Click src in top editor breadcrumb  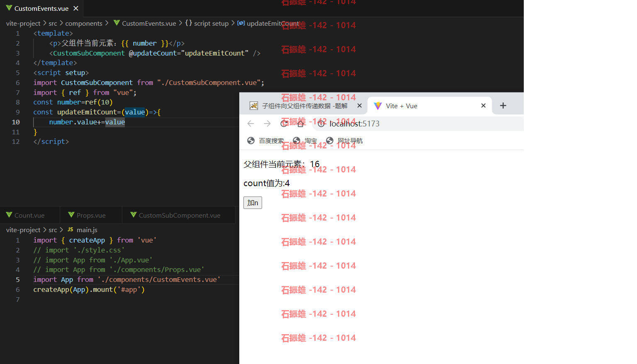(53, 23)
